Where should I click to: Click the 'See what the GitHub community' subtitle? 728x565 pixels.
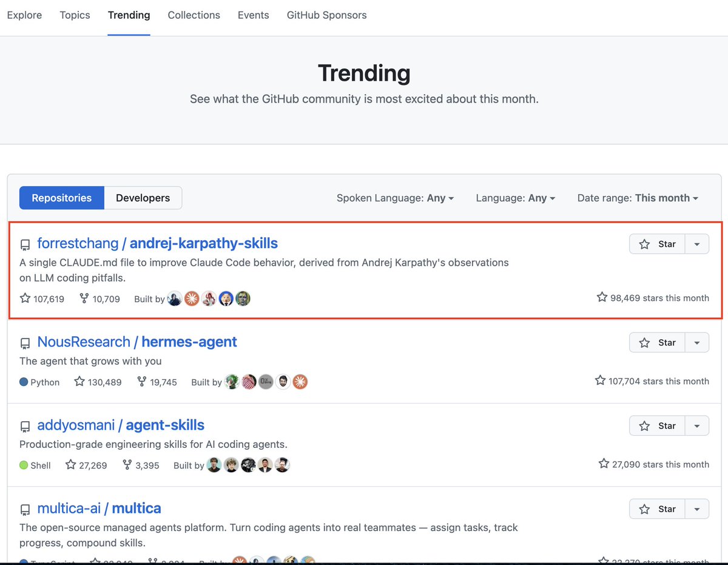coord(364,98)
